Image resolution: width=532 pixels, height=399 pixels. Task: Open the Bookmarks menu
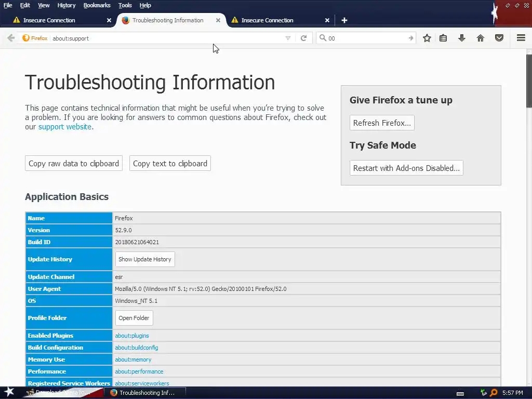point(97,5)
